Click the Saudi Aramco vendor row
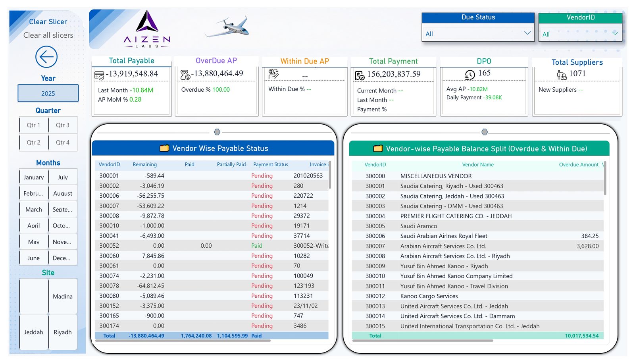This screenshot has width=635, height=364. click(x=478, y=226)
